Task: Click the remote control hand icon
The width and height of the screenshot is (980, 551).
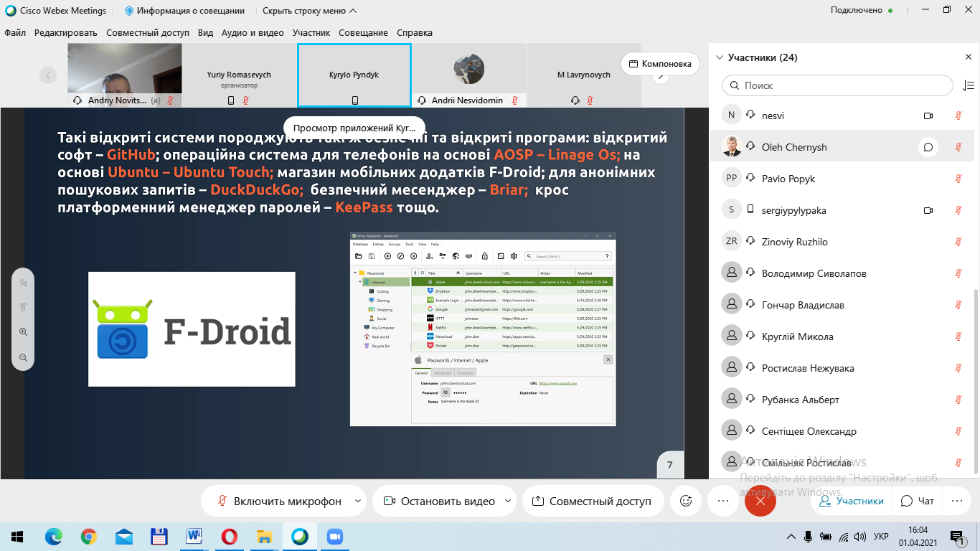Action: tap(23, 307)
